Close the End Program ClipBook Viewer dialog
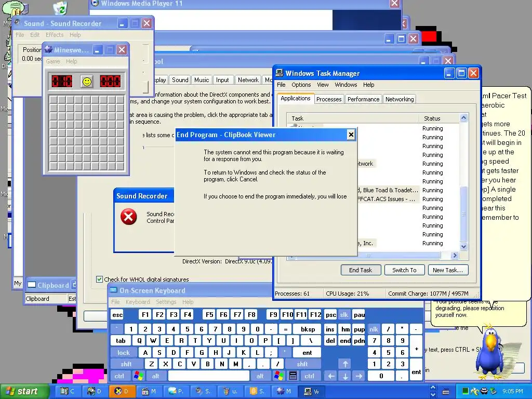Image resolution: width=532 pixels, height=399 pixels. click(351, 135)
